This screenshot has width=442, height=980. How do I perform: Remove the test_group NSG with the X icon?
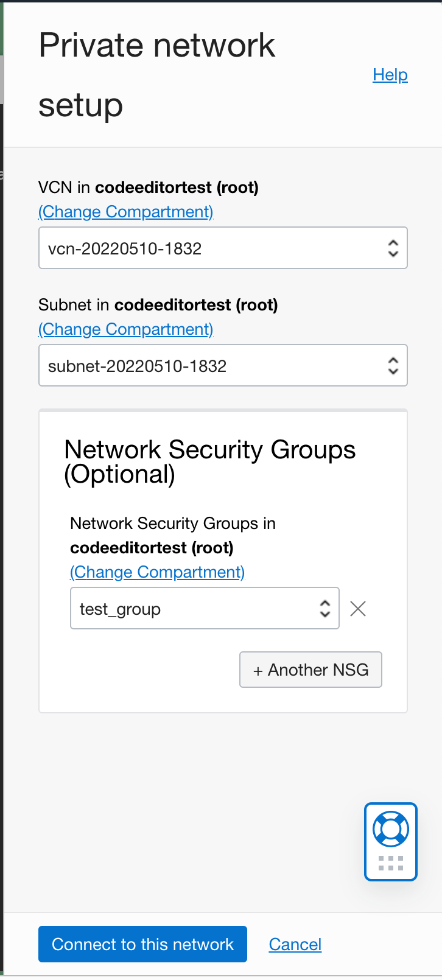[358, 609]
